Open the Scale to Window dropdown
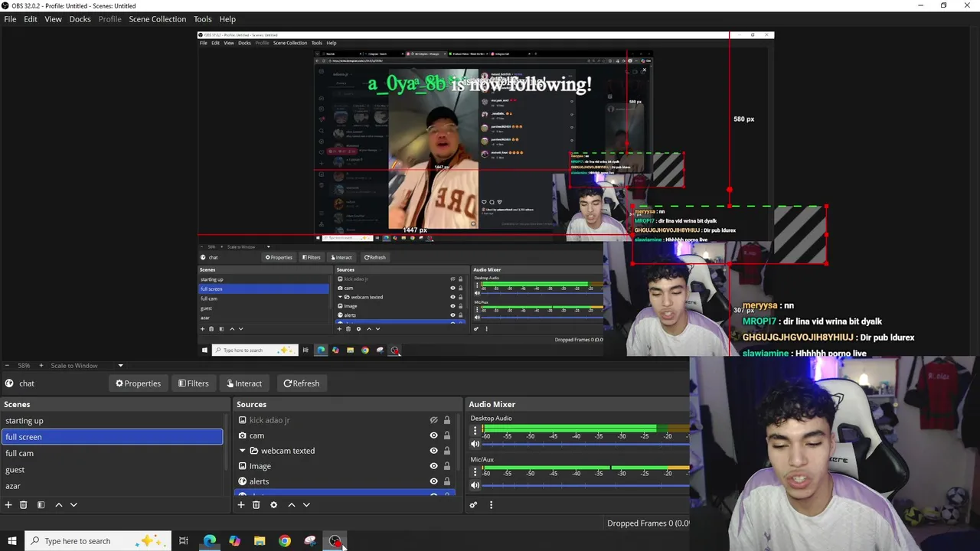The image size is (980, 551). pos(87,366)
